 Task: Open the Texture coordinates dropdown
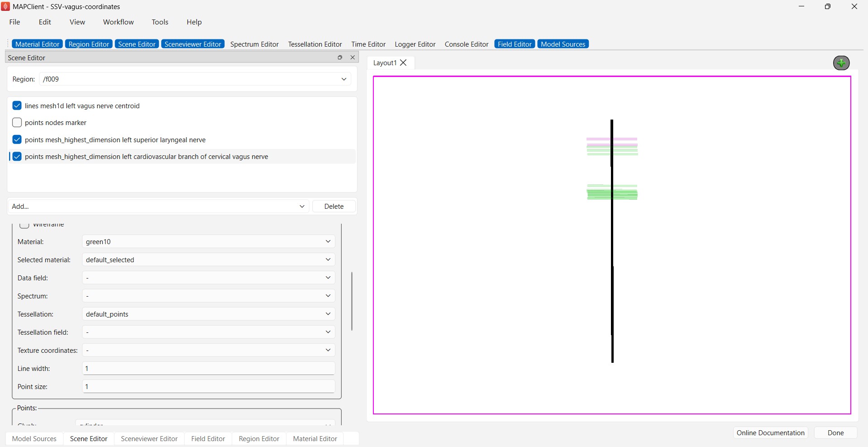209,350
